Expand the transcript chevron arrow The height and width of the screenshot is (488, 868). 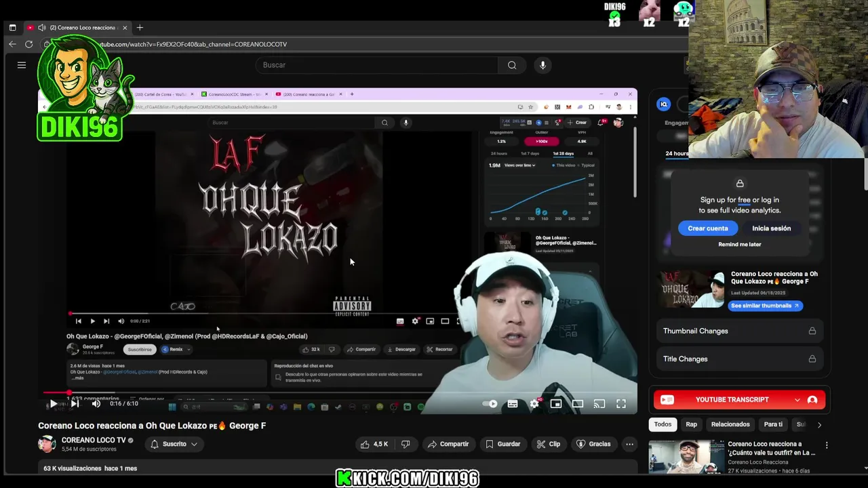(x=797, y=400)
